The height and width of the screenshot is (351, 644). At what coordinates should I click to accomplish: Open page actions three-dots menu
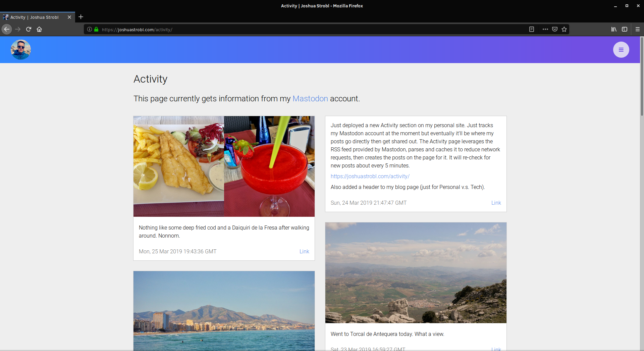click(x=545, y=29)
